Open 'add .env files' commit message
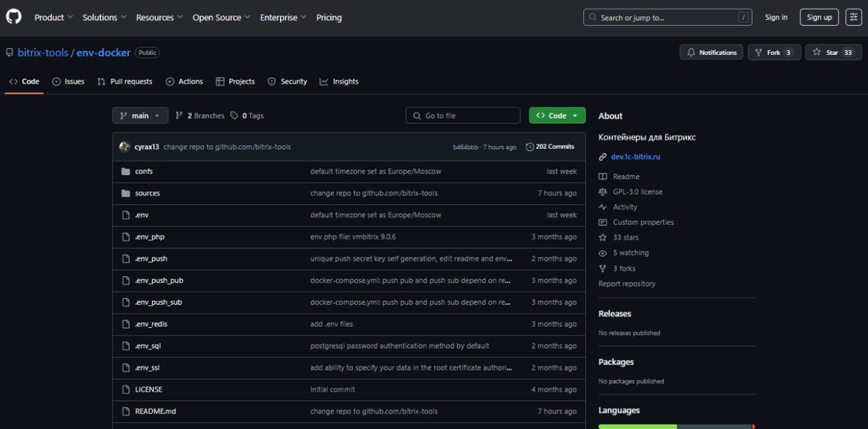The width and height of the screenshot is (868, 429). click(x=332, y=324)
